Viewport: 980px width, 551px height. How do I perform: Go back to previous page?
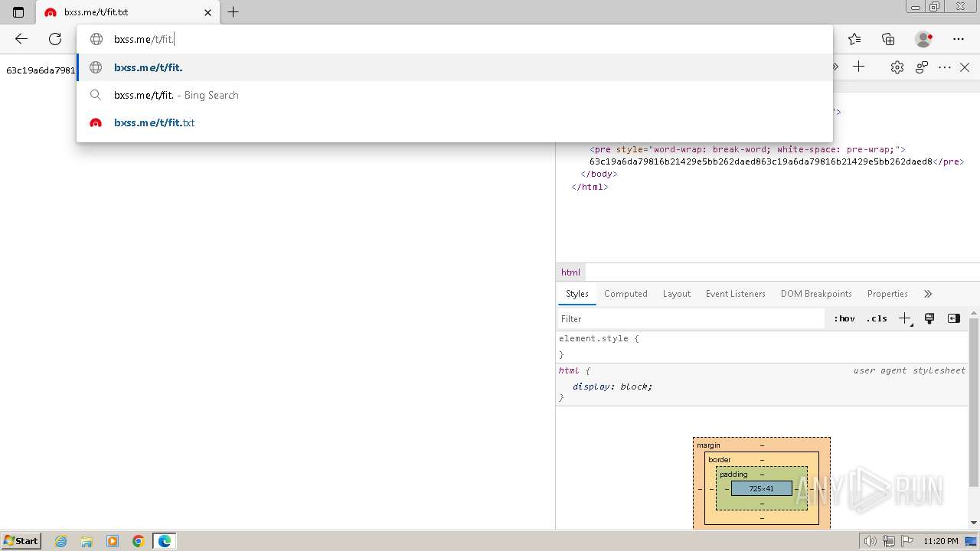click(21, 39)
